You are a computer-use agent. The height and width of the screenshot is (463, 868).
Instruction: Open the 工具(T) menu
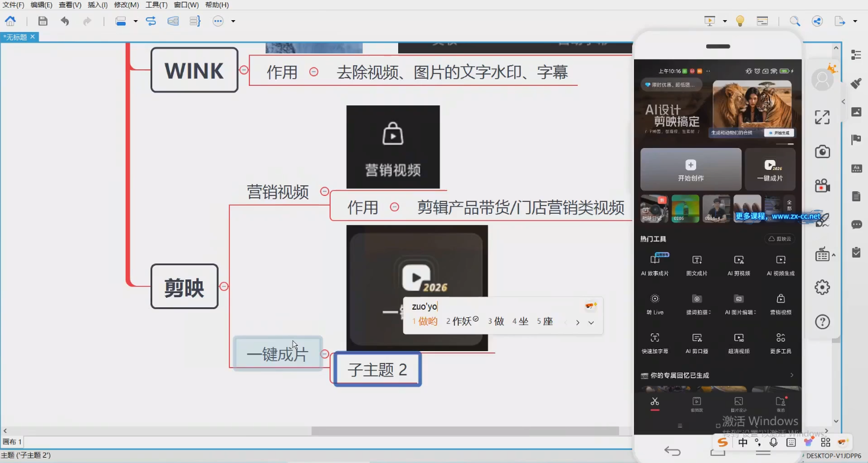[155, 5]
